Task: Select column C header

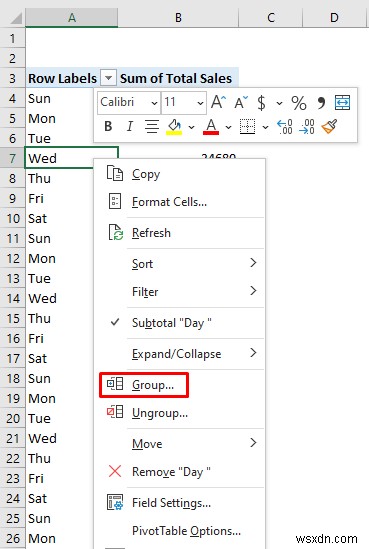Action: point(271,18)
